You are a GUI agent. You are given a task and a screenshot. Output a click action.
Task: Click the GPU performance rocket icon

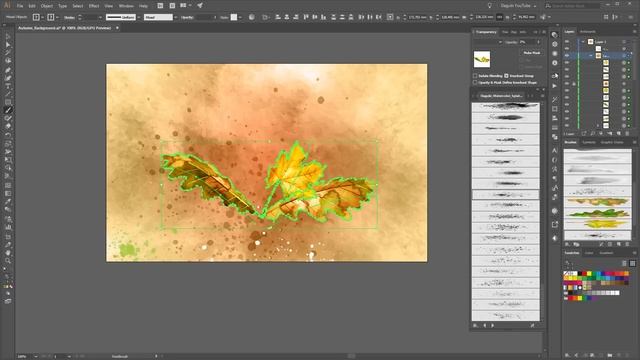click(x=200, y=6)
